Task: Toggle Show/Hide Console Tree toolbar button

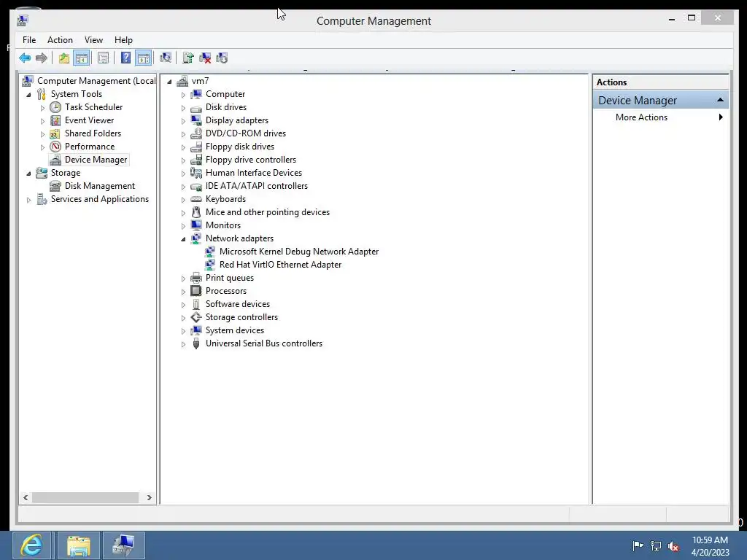Action: coord(82,58)
